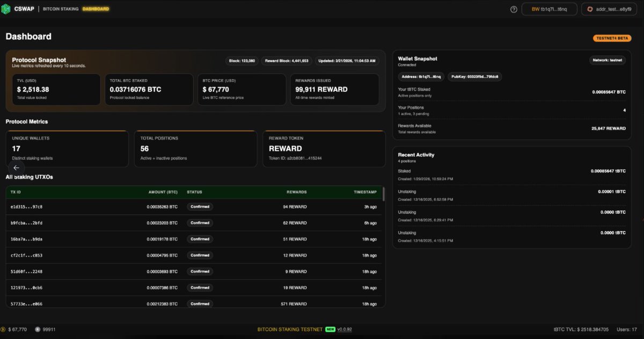Click the TESTNET4 BETA badge
The height and width of the screenshot is (339, 644).
point(611,38)
